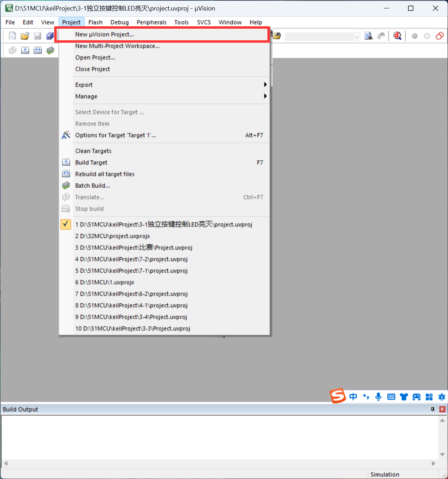The width and height of the screenshot is (448, 479).
Task: Select checked recent project 3-1 独立按键控制LED亮灭
Action: pyautogui.click(x=164, y=224)
